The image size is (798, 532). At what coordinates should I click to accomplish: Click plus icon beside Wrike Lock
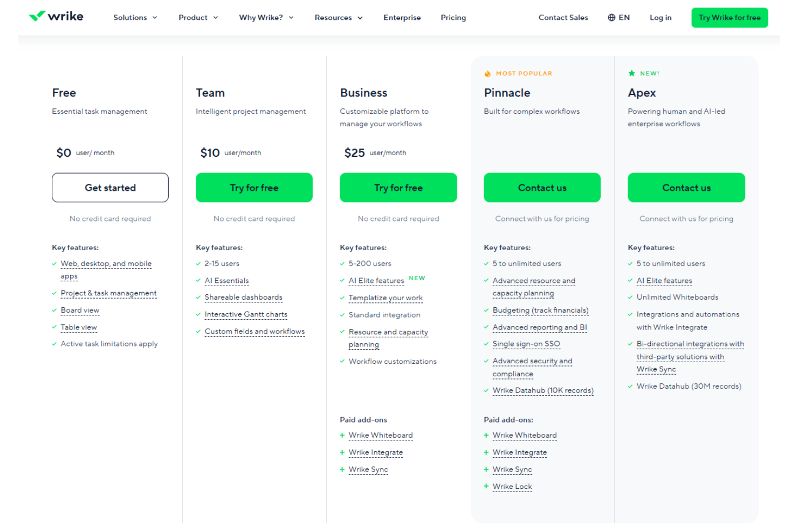coord(486,486)
